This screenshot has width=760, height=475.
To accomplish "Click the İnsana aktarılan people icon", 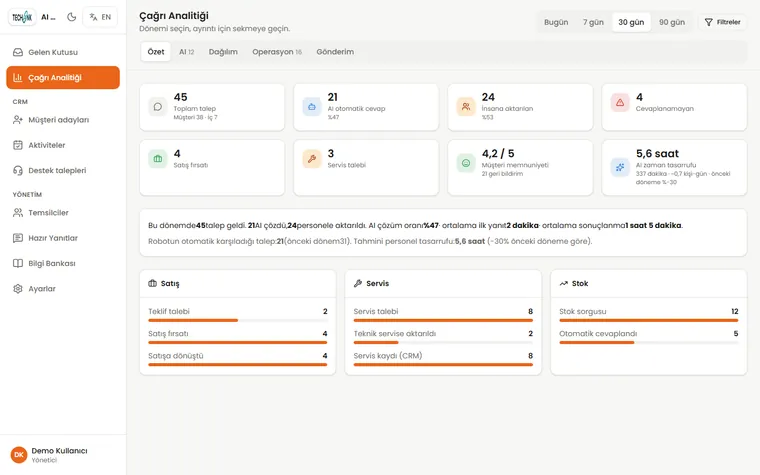I will click(466, 107).
